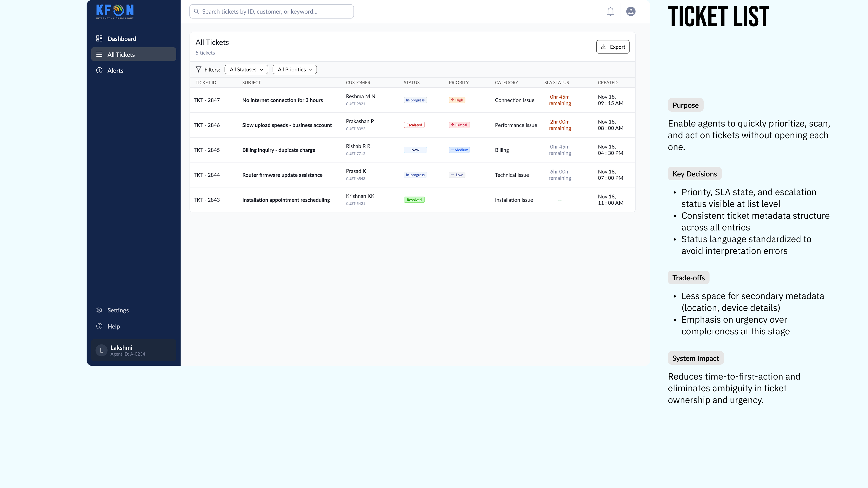
Task: Click the notification bell icon
Action: tap(610, 12)
